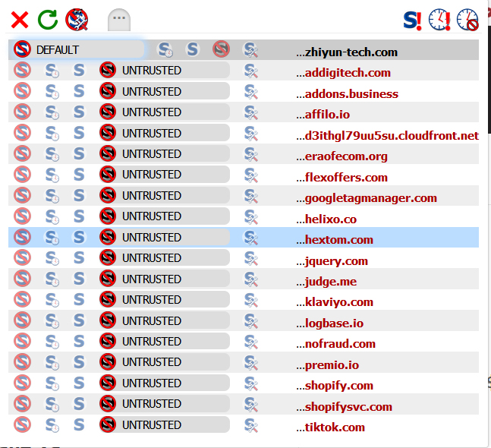
Task: Reload the page with green arrow icon
Action: click(48, 20)
